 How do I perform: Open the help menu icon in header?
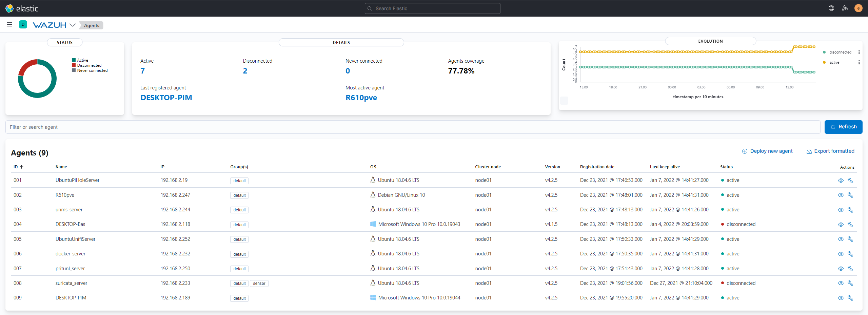[831, 8]
